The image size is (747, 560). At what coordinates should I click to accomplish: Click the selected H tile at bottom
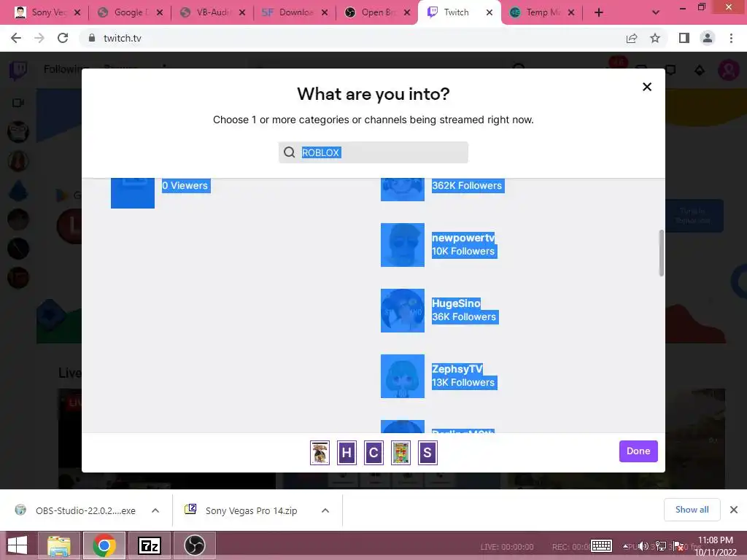(x=347, y=452)
